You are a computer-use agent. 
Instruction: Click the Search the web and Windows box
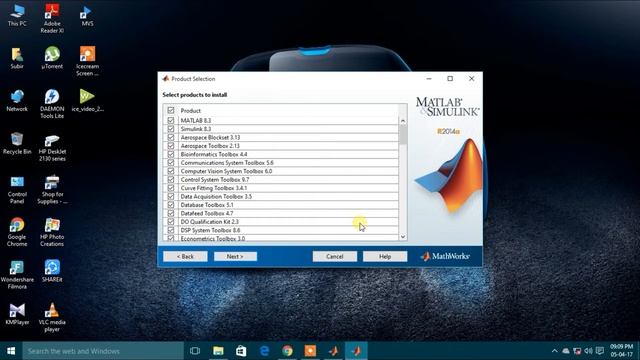[x=103, y=351]
